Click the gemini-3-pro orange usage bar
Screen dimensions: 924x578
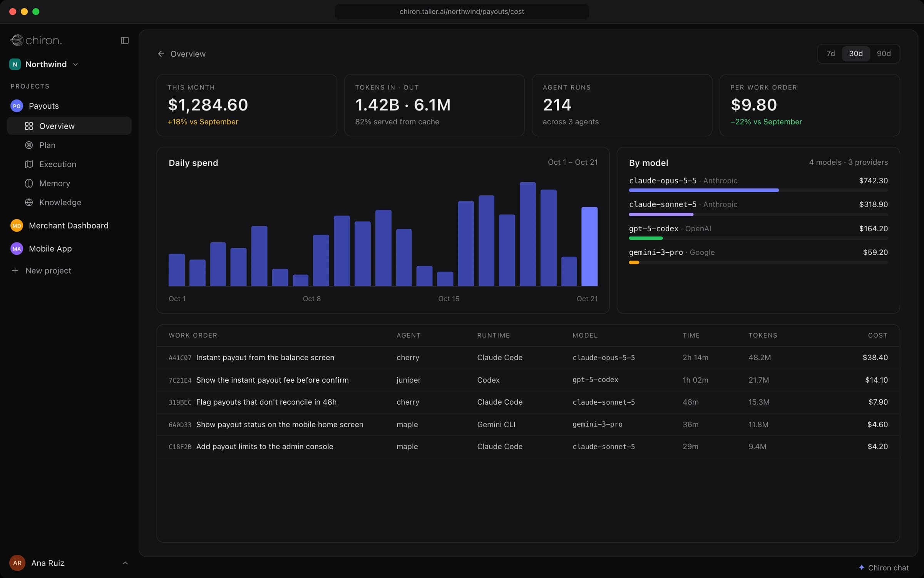tap(634, 262)
